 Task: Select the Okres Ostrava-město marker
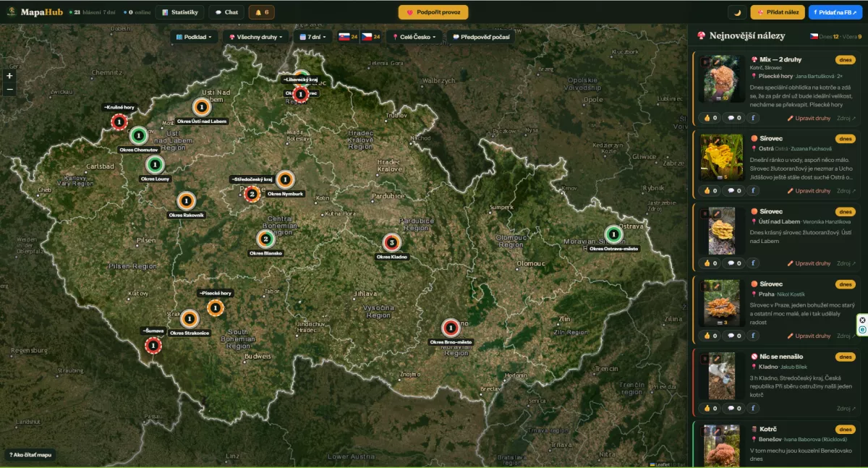613,234
